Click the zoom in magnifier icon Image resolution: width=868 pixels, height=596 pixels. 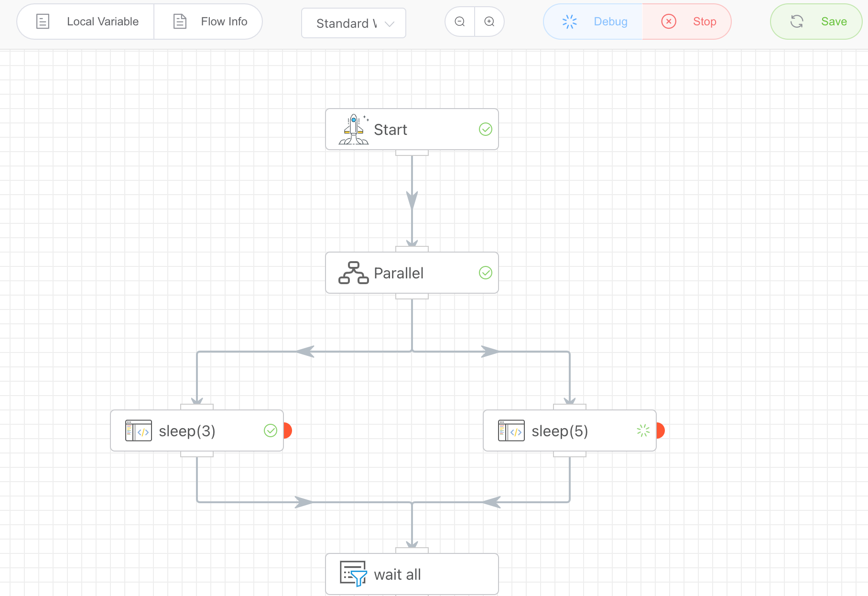pyautogui.click(x=489, y=22)
